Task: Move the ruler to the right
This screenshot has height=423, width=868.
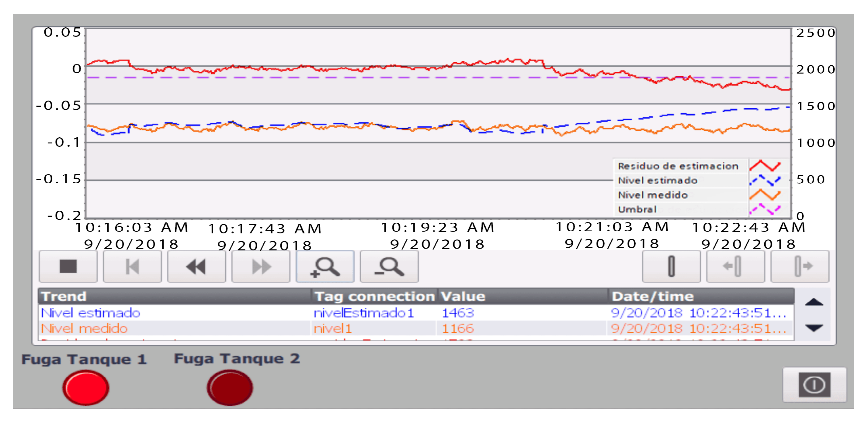Action: pos(800,267)
